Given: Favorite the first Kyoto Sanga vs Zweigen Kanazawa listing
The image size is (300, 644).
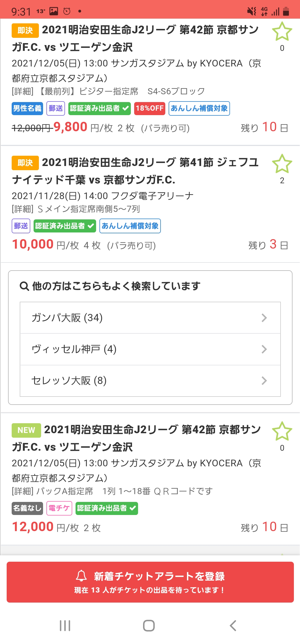Looking at the screenshot, I should click(x=282, y=32).
